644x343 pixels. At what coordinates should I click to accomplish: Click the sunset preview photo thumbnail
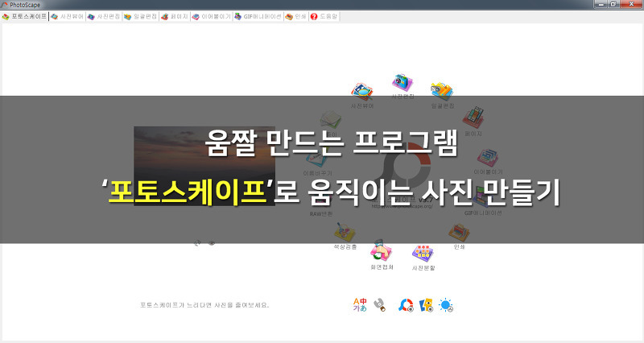[204, 166]
